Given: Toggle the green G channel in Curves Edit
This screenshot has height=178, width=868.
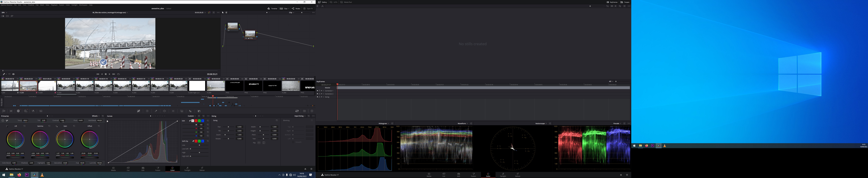Looking at the screenshot, I should (x=199, y=121).
